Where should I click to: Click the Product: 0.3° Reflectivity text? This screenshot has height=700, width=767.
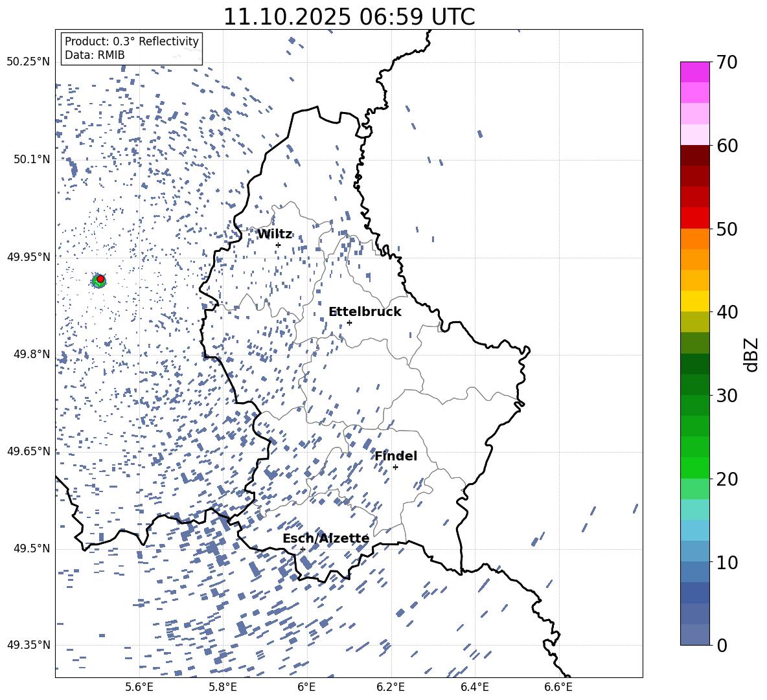(132, 42)
